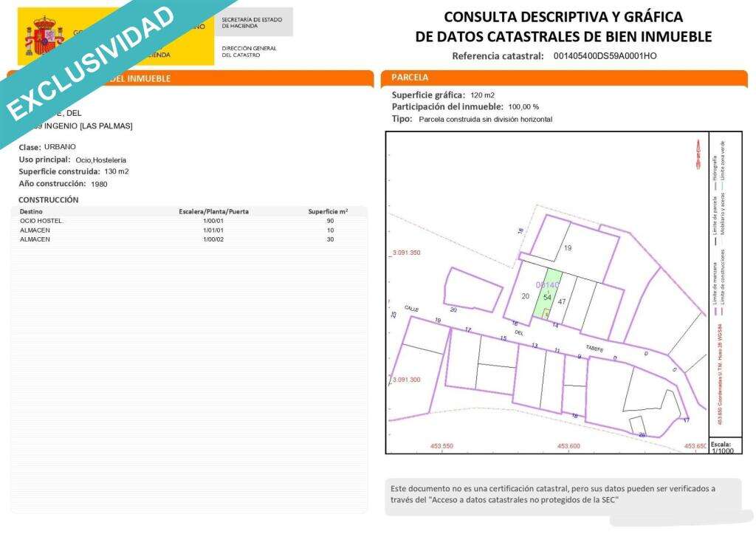756x534 pixels.
Task: Click the '453.550' map coordinate label
Action: [441, 446]
